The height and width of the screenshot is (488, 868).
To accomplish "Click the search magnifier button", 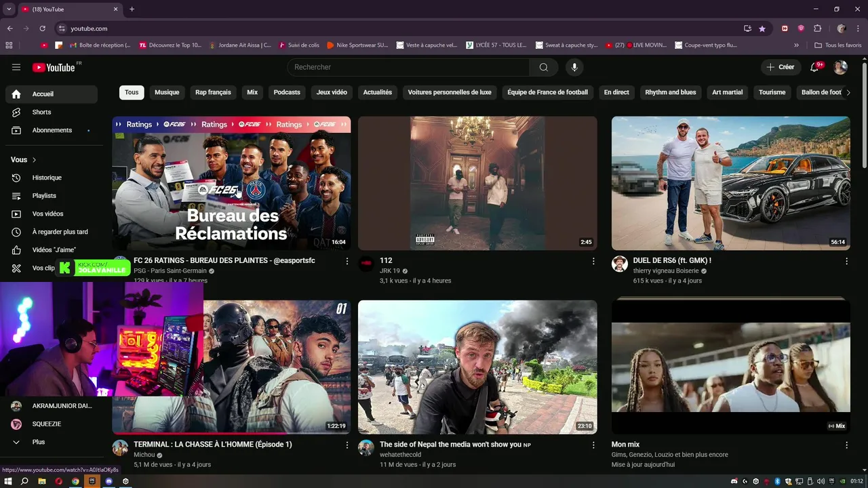I will 544,67.
